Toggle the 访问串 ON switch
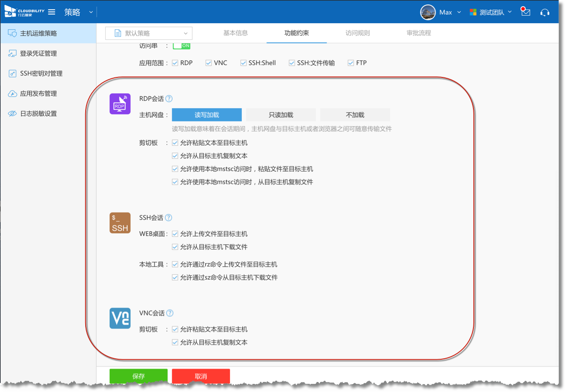This screenshot has height=392, width=565. click(x=181, y=46)
